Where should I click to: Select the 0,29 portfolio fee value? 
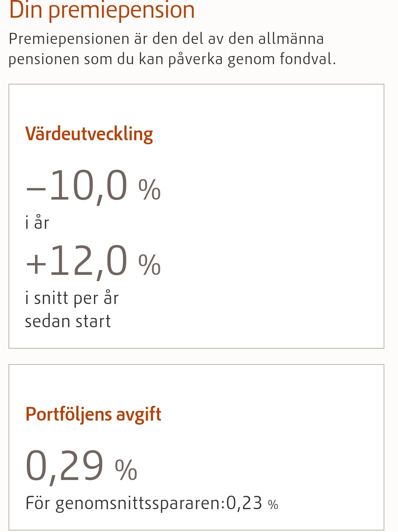65,466
